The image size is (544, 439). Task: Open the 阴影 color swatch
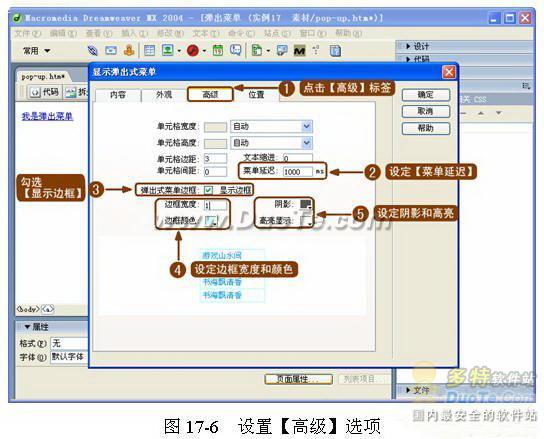(305, 204)
